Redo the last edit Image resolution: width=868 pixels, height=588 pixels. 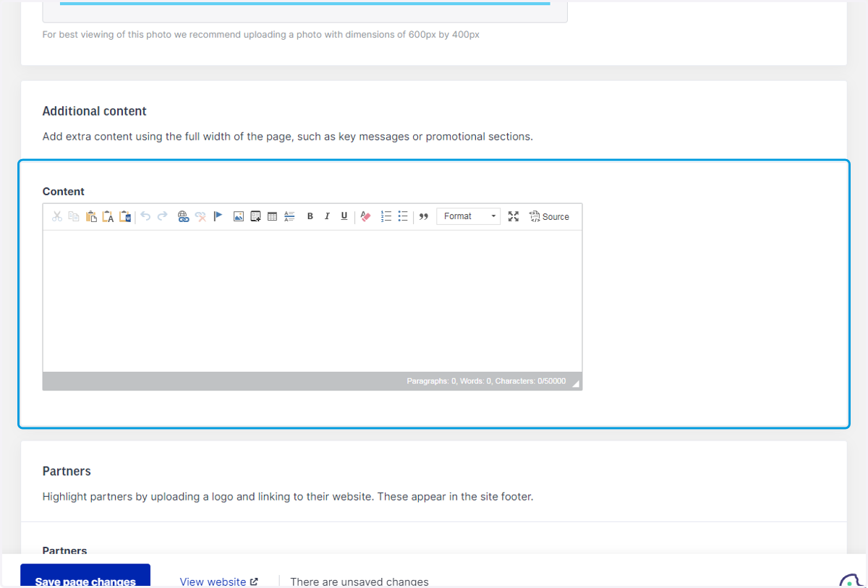(163, 216)
